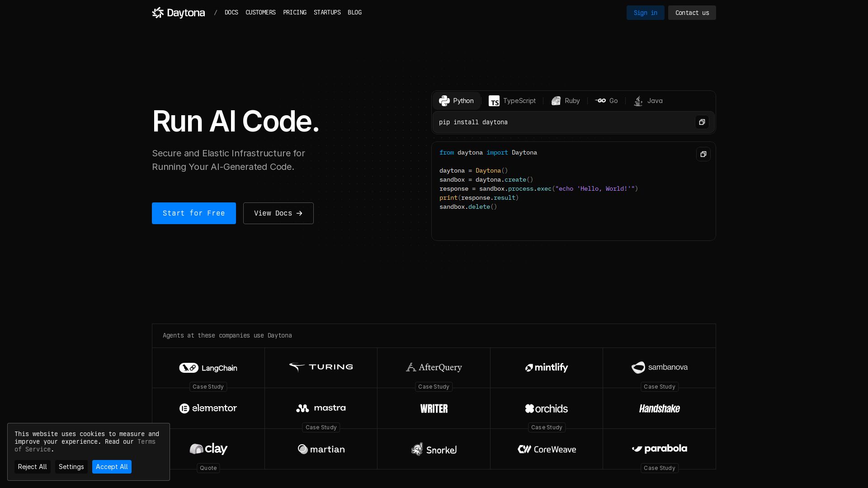Switch to the Ruby tab
This screenshot has height=488, width=868.
pos(565,101)
